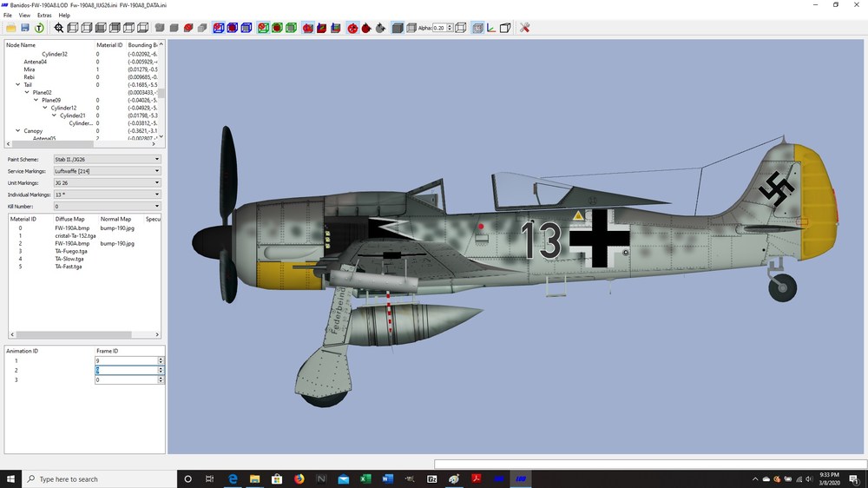Screen dimensions: 868x488
Task: Click the gray cube in green wireframe icon
Action: coord(291,28)
